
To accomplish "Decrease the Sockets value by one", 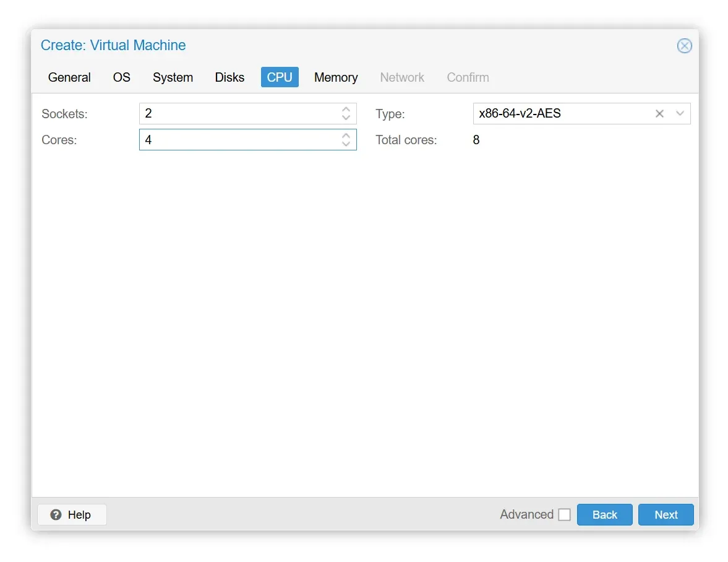I will 346,118.
